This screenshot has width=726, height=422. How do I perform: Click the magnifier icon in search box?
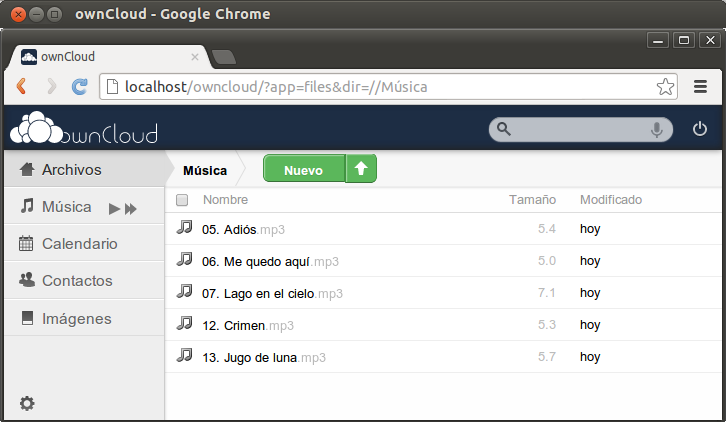[x=503, y=129]
